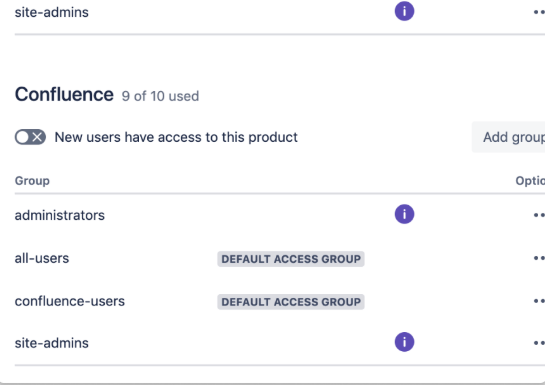
Task: Click the Add group button
Action: click(509, 137)
